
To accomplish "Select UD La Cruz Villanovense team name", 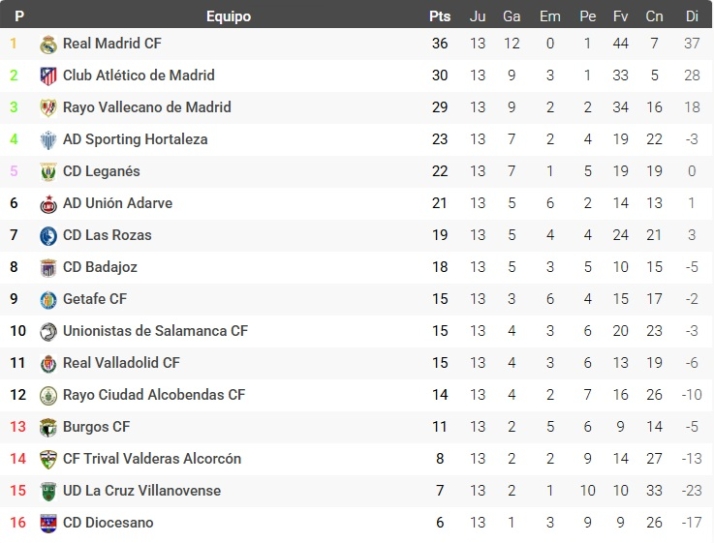I will [141, 491].
